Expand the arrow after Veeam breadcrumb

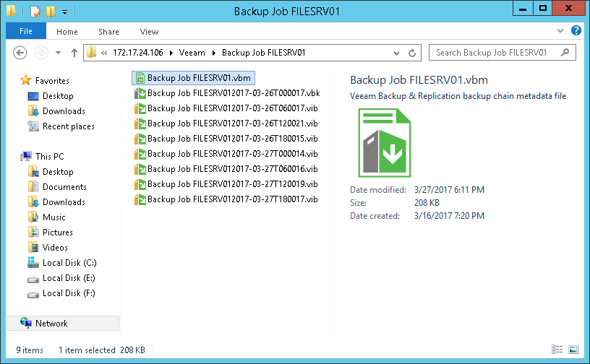pyautogui.click(x=214, y=53)
